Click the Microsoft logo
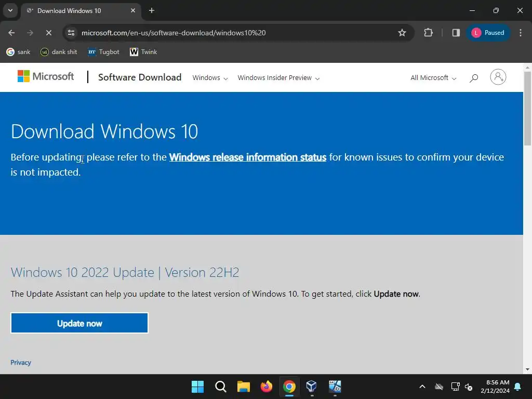This screenshot has width=532, height=399. pyautogui.click(x=46, y=76)
